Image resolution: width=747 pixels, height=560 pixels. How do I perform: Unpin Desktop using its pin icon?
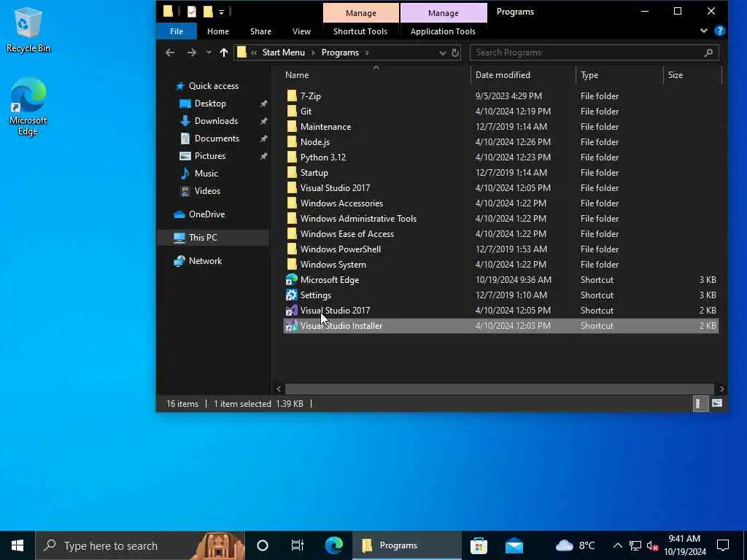click(x=263, y=104)
